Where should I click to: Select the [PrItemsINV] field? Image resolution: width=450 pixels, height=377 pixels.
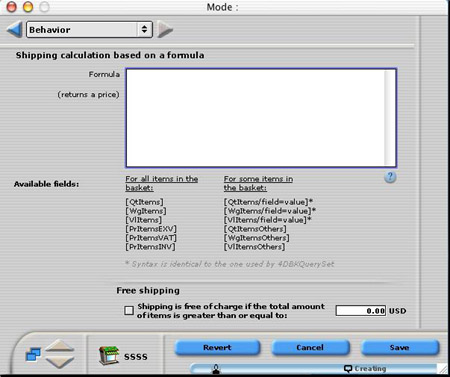point(150,247)
